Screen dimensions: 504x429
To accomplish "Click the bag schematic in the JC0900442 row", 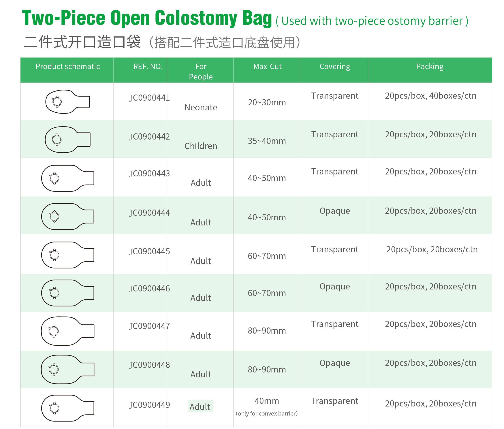I will pos(67,140).
